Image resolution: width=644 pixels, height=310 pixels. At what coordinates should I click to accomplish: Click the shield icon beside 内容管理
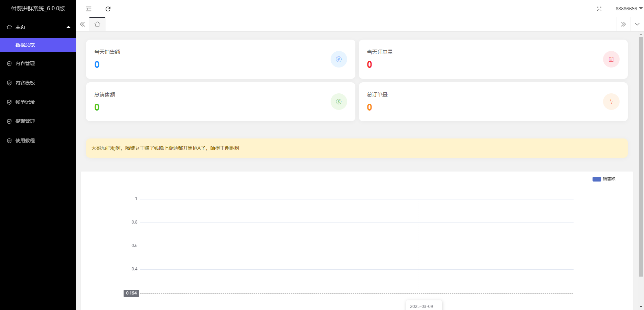point(9,64)
